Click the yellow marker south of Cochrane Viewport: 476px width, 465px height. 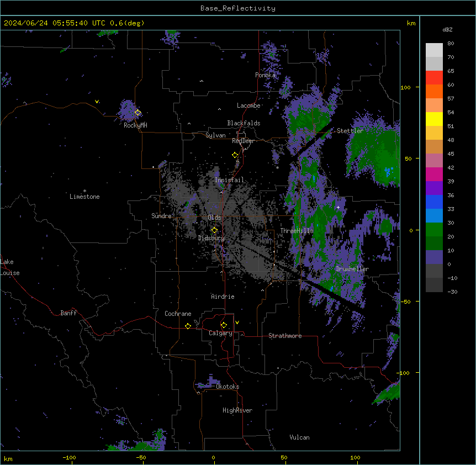(188, 326)
